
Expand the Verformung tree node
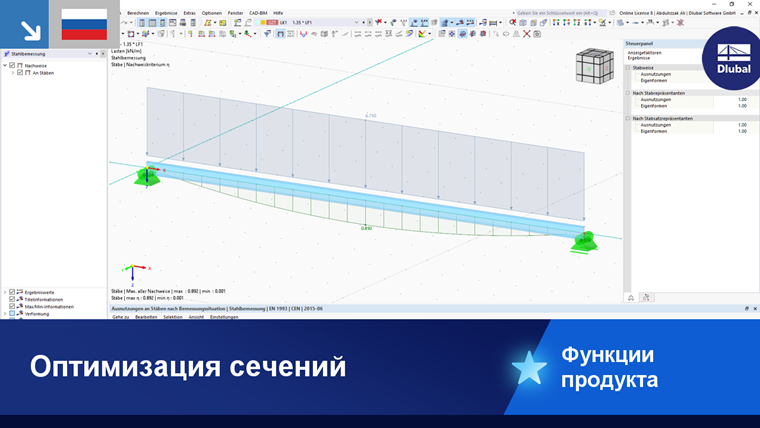click(5, 314)
